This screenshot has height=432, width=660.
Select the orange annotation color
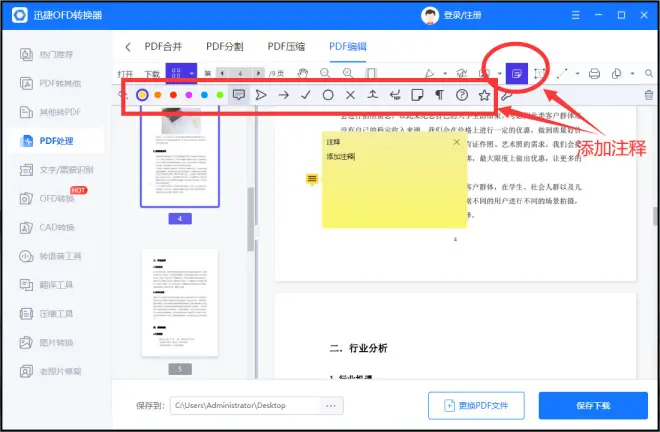click(158, 95)
